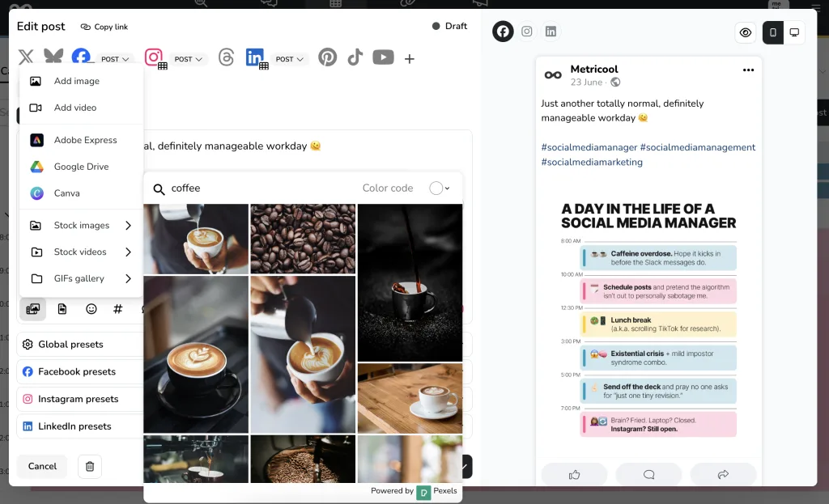829x504 pixels.
Task: Click the Threads network icon
Action: 226,58
